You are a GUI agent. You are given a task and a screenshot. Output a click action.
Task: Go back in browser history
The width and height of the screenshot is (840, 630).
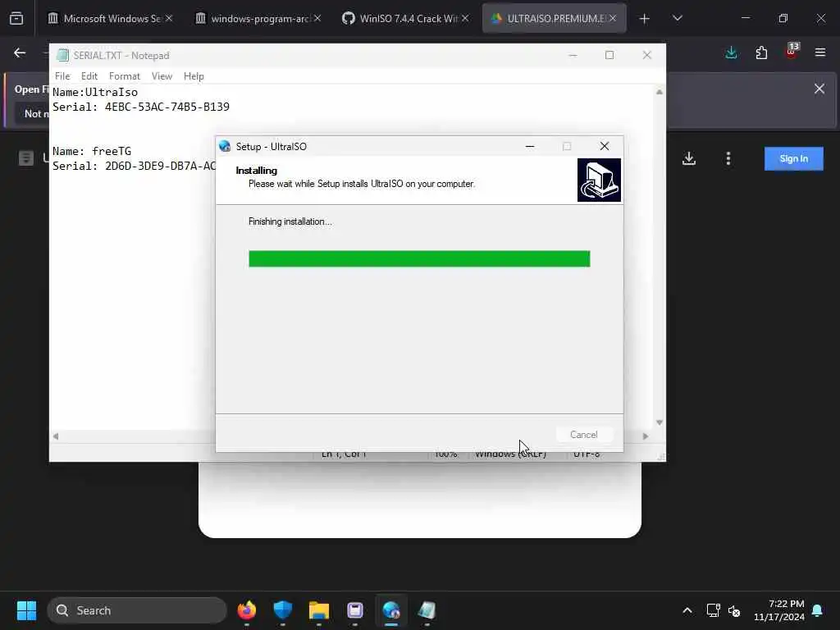tap(20, 52)
